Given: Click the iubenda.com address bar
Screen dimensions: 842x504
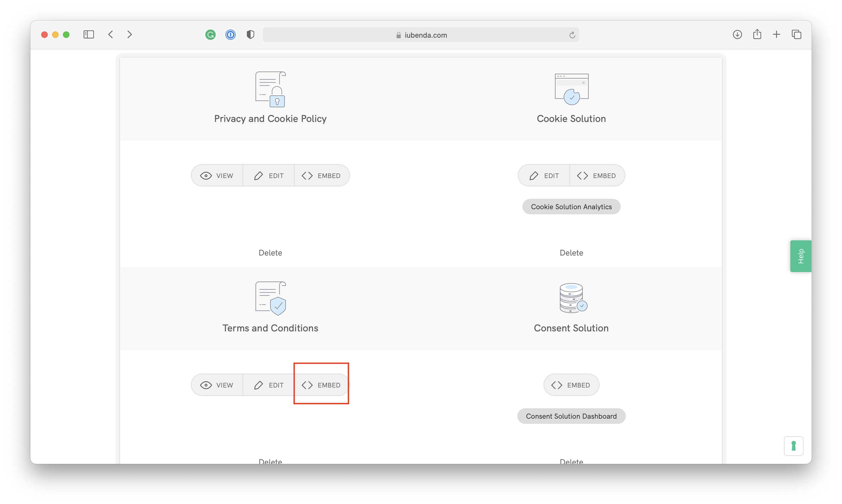Looking at the screenshot, I should (x=421, y=35).
